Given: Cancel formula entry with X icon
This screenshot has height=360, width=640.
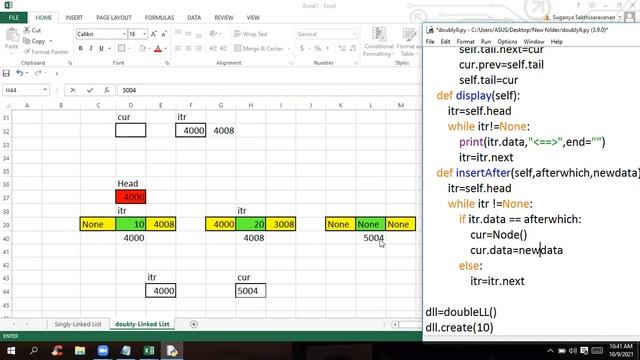Looking at the screenshot, I should [73, 90].
